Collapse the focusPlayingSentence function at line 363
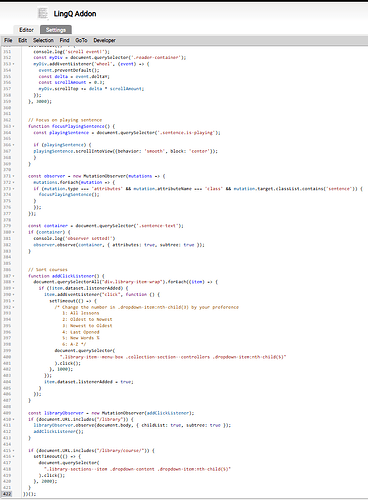The height and width of the screenshot is (500, 368). pos(14,126)
